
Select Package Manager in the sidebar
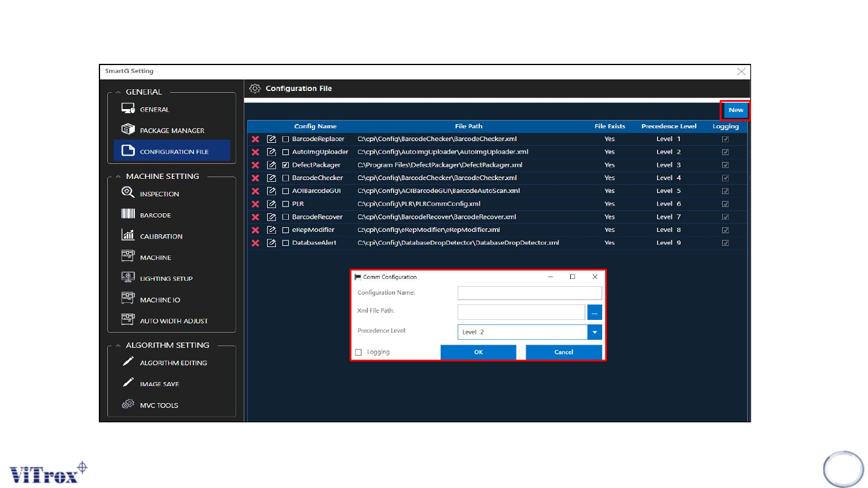coord(171,131)
